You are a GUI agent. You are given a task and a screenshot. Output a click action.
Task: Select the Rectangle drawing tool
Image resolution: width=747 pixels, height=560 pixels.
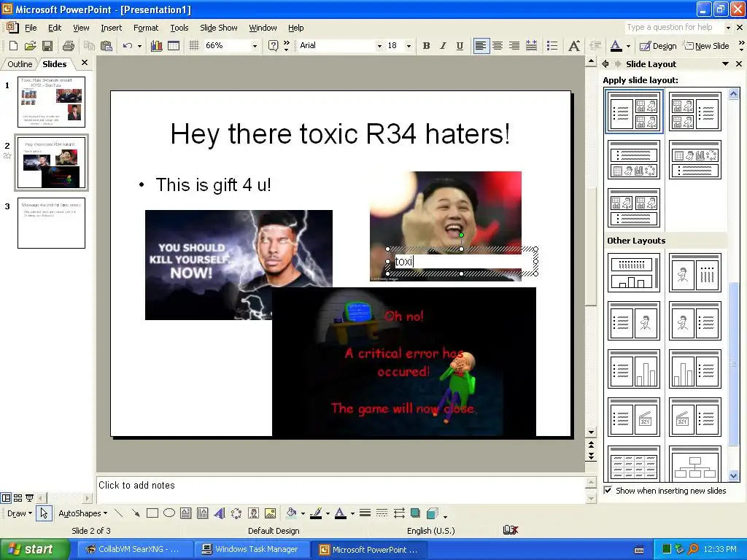(x=152, y=513)
